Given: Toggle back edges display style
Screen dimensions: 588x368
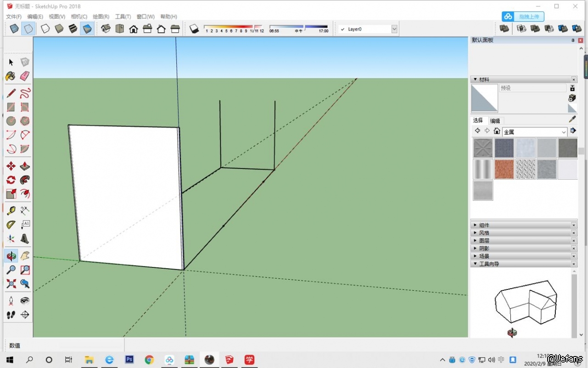Looking at the screenshot, I should pos(28,29).
